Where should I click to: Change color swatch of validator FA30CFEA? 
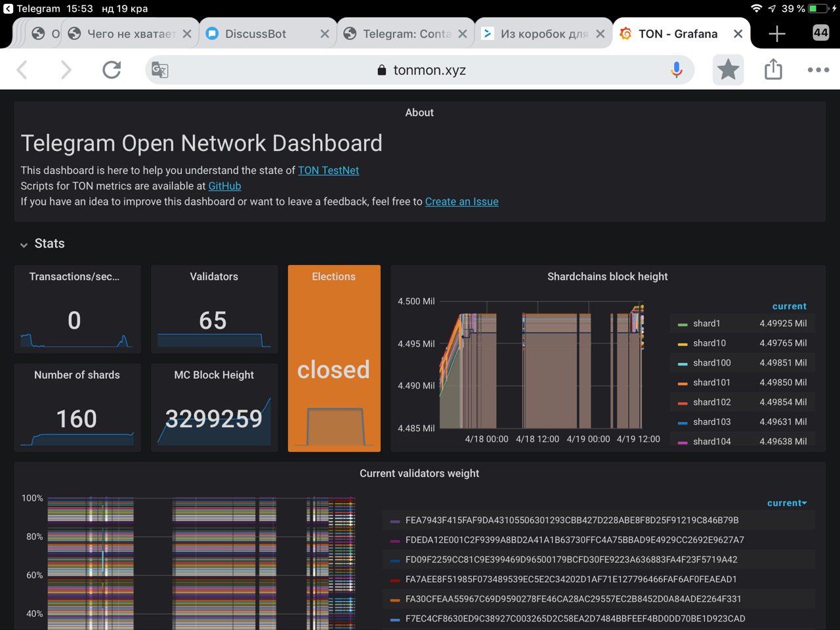tap(395, 600)
